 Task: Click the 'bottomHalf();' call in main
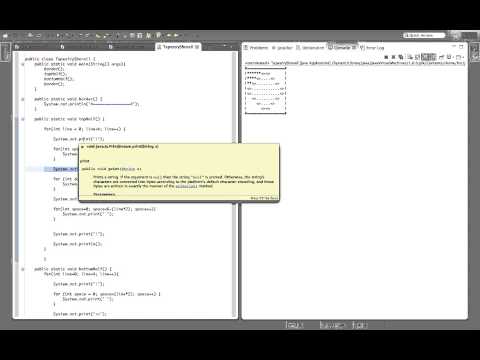tap(59, 79)
